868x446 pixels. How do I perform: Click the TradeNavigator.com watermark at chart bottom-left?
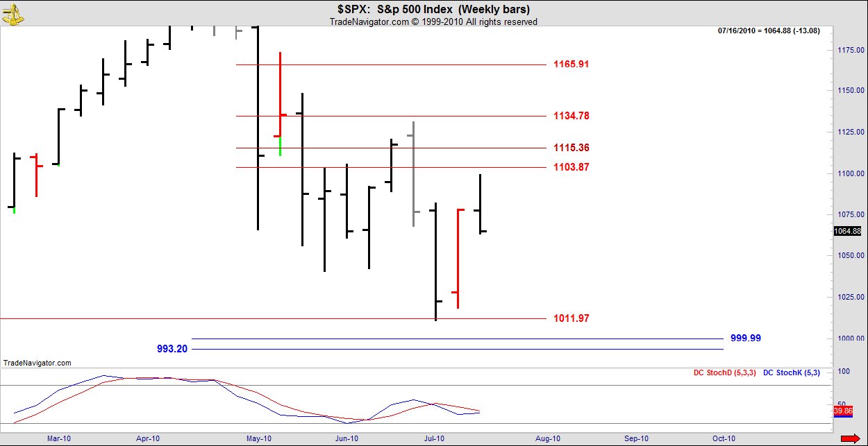pos(37,363)
